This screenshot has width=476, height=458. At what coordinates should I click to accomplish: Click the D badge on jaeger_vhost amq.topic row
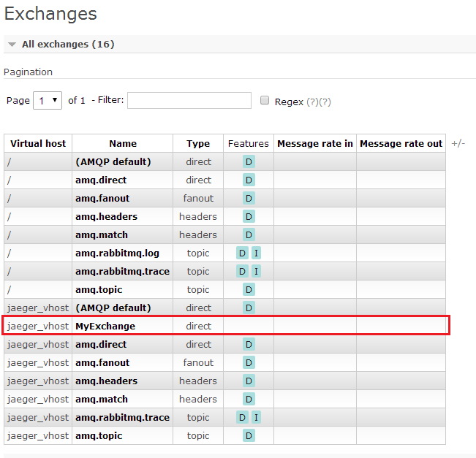(x=249, y=436)
